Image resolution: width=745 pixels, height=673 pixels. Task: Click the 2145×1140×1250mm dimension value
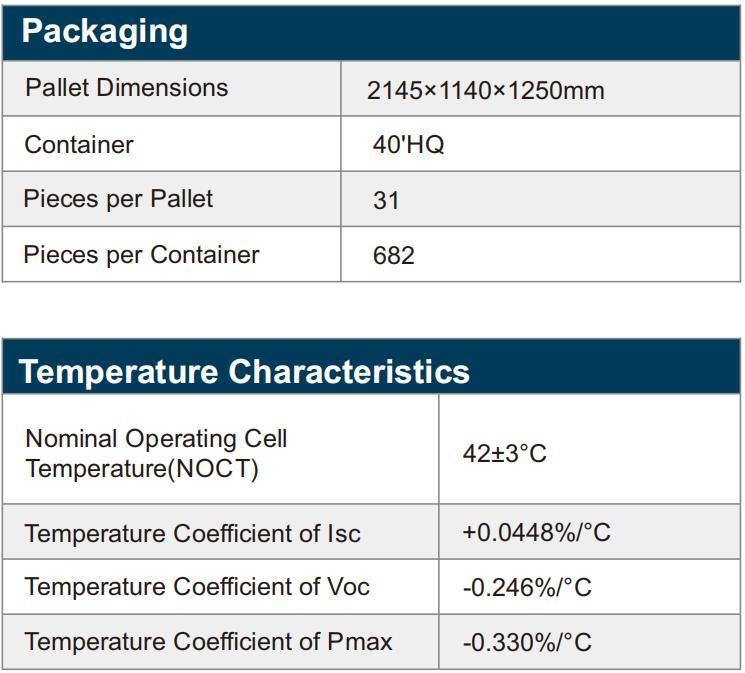point(485,91)
